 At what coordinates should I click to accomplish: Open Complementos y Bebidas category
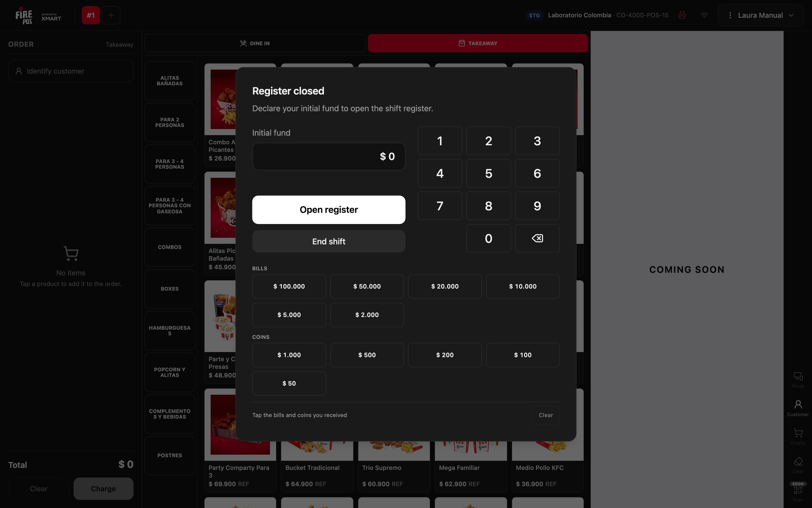(x=170, y=414)
